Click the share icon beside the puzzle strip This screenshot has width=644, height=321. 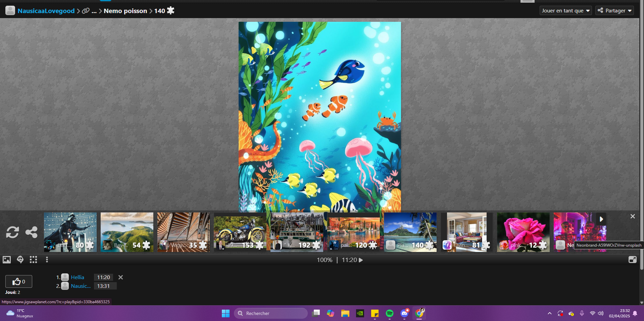[32, 232]
